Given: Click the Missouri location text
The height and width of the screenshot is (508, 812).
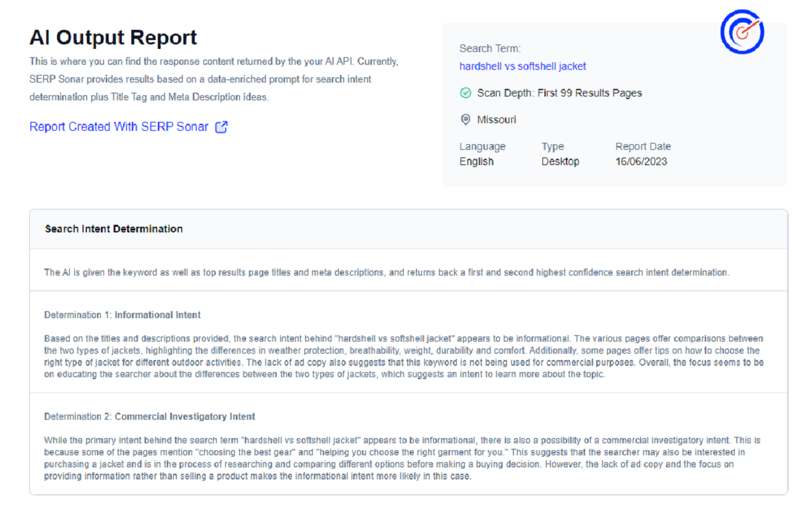Looking at the screenshot, I should [x=497, y=120].
